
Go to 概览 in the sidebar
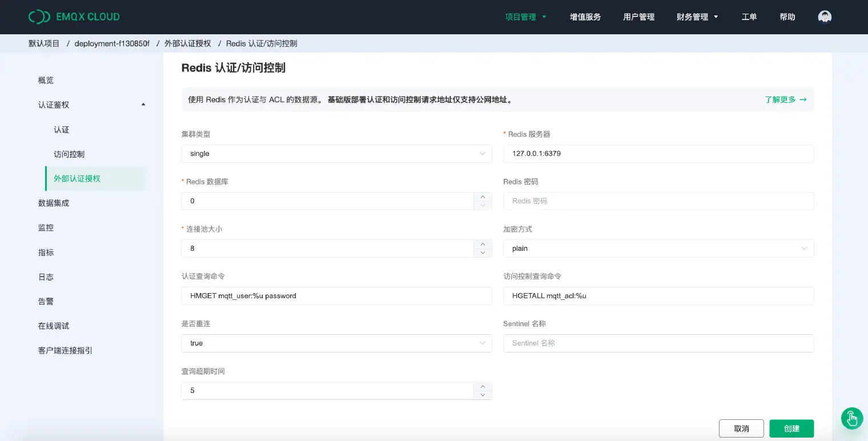pos(46,80)
